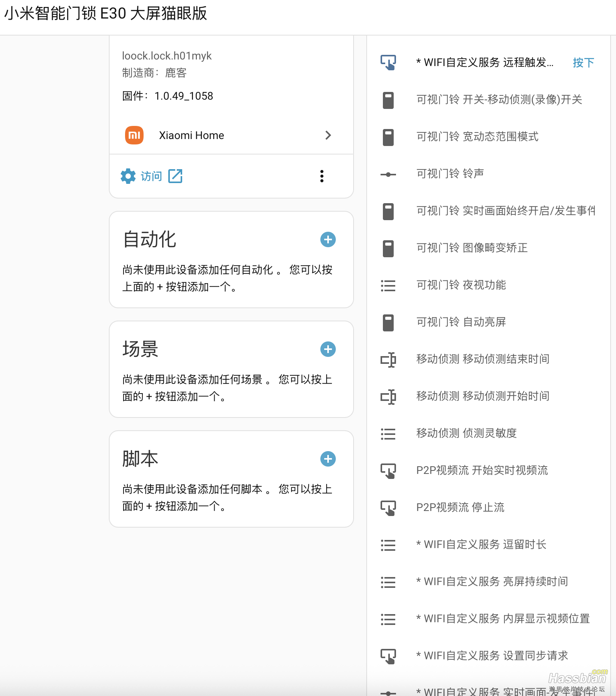Click the device model loock.lock.h01myk

click(167, 56)
